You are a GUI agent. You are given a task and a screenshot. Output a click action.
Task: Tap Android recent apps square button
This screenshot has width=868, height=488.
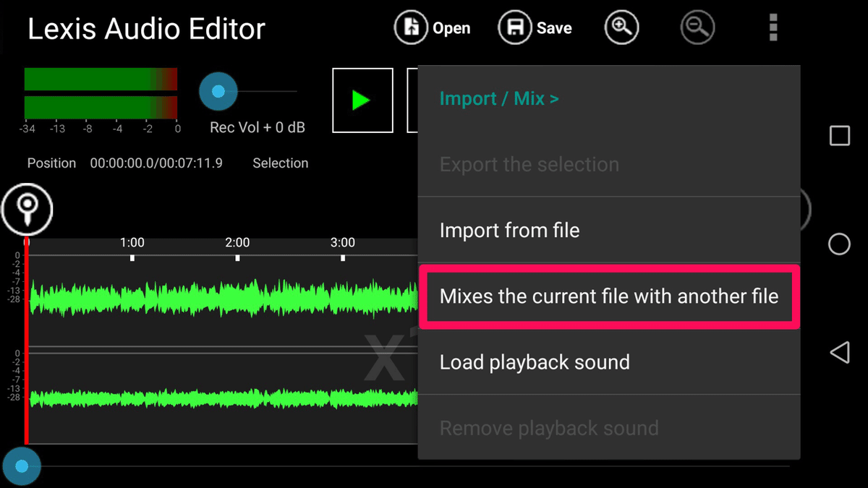839,135
